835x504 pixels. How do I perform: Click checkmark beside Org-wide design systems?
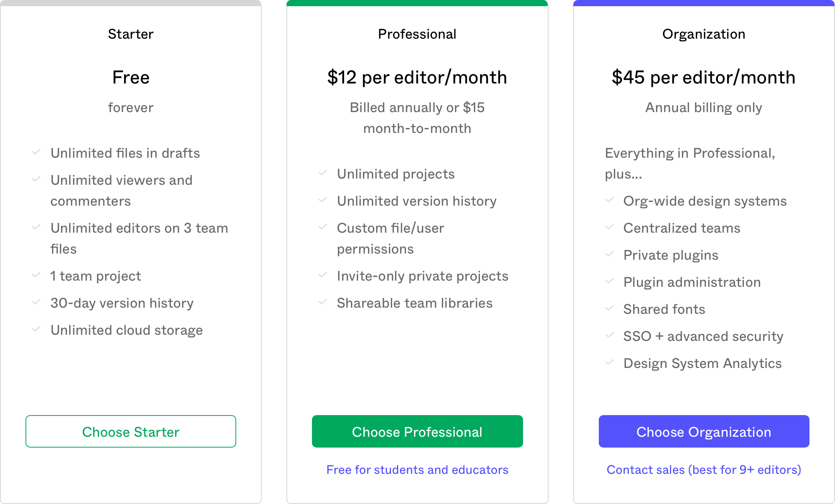pyautogui.click(x=610, y=200)
